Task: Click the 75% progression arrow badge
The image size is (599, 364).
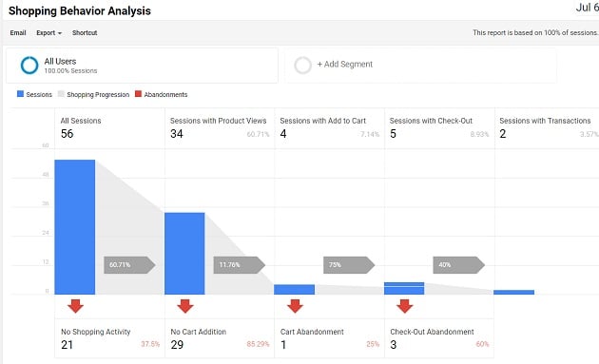Action: pyautogui.click(x=349, y=265)
